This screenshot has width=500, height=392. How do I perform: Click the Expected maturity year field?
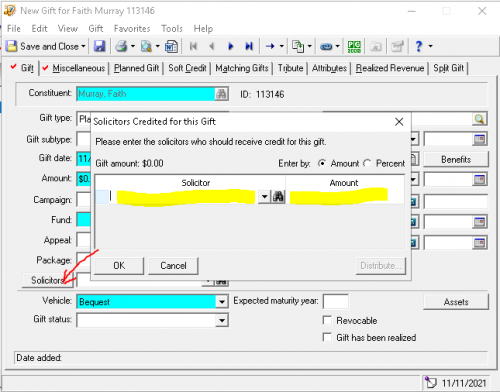pyautogui.click(x=336, y=302)
